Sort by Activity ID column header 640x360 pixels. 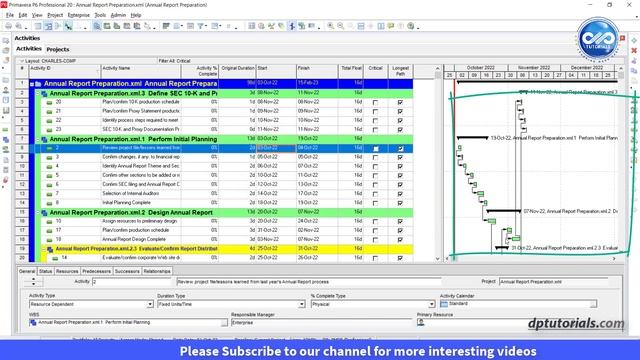[64, 71]
